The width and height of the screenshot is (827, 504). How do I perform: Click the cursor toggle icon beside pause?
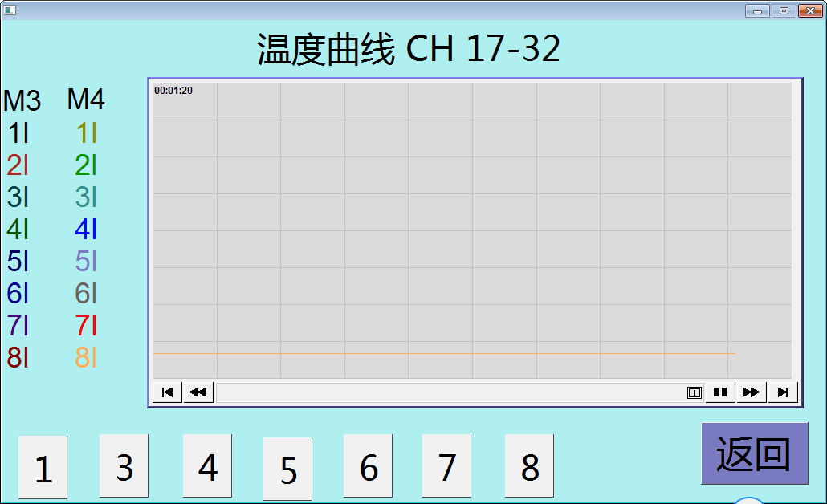[695, 392]
